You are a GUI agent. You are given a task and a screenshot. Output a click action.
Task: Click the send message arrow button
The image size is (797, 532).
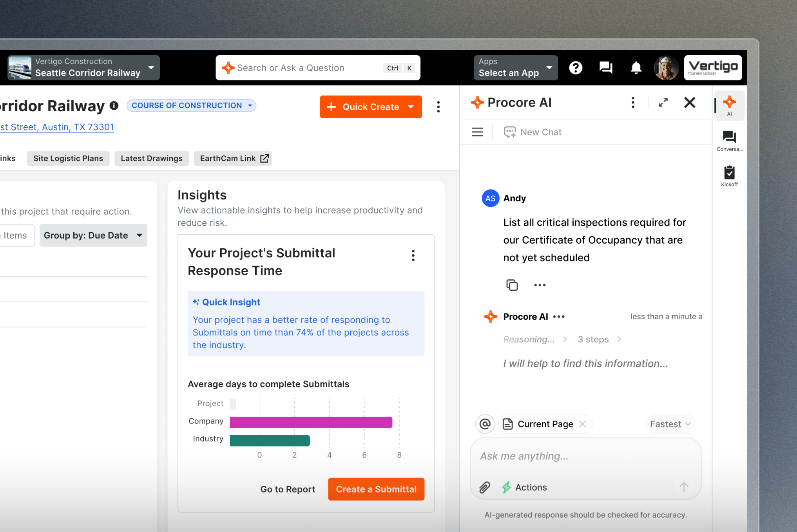(x=684, y=487)
